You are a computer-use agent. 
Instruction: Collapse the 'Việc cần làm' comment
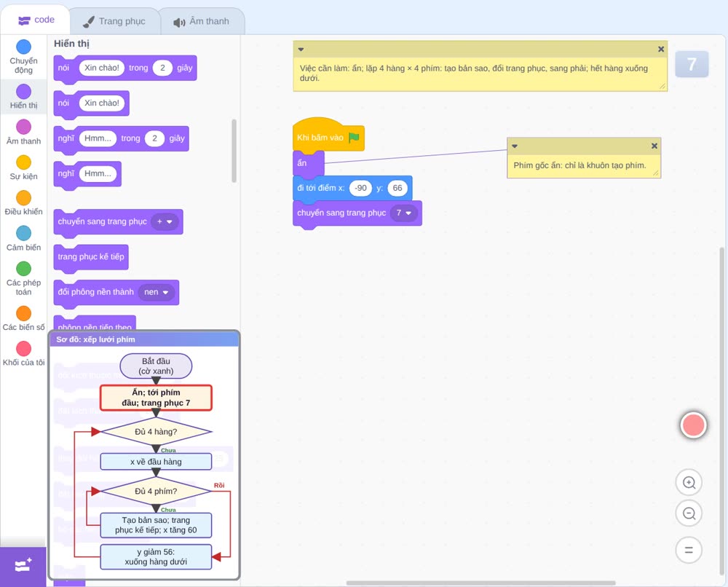pyautogui.click(x=301, y=50)
